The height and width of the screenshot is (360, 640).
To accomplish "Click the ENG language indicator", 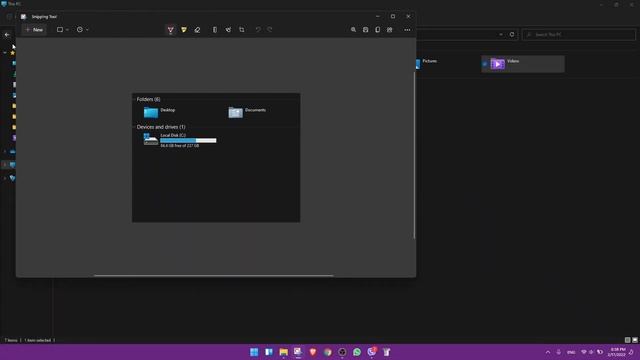I will (x=571, y=352).
